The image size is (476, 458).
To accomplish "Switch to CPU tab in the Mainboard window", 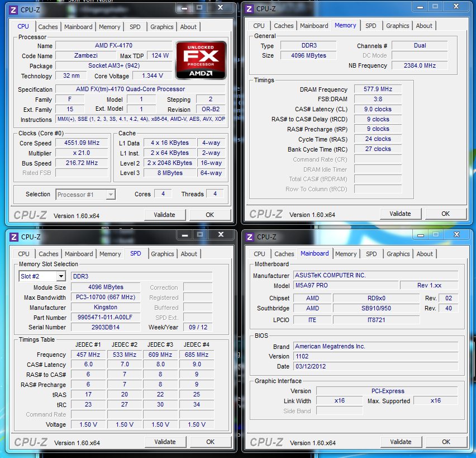I will pyautogui.click(x=259, y=254).
